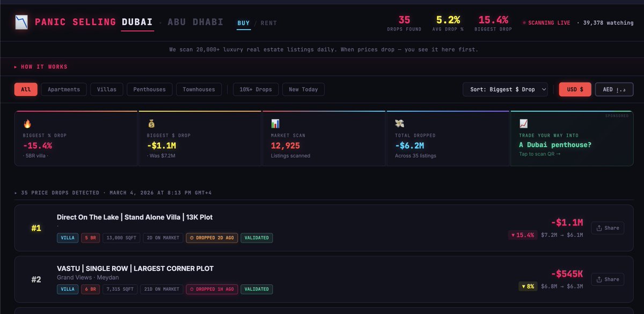The image size is (644, 314).
Task: Expand the How It Works section
Action: [x=41, y=67]
